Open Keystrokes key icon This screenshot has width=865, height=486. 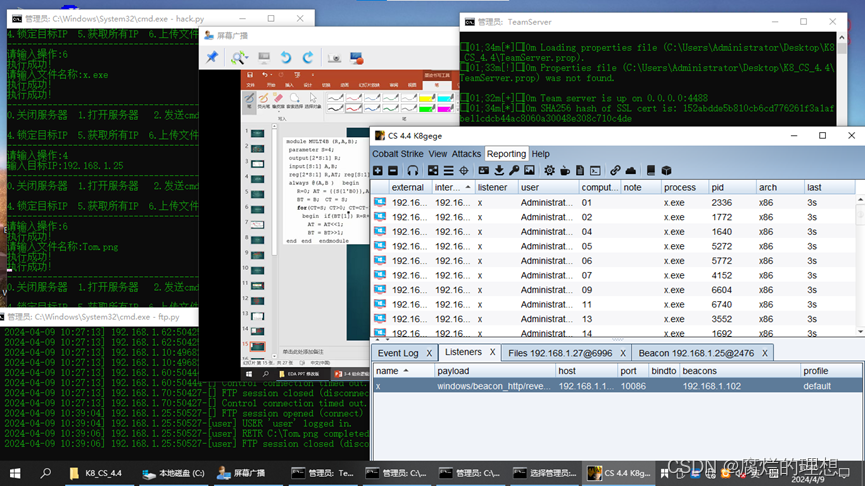514,170
